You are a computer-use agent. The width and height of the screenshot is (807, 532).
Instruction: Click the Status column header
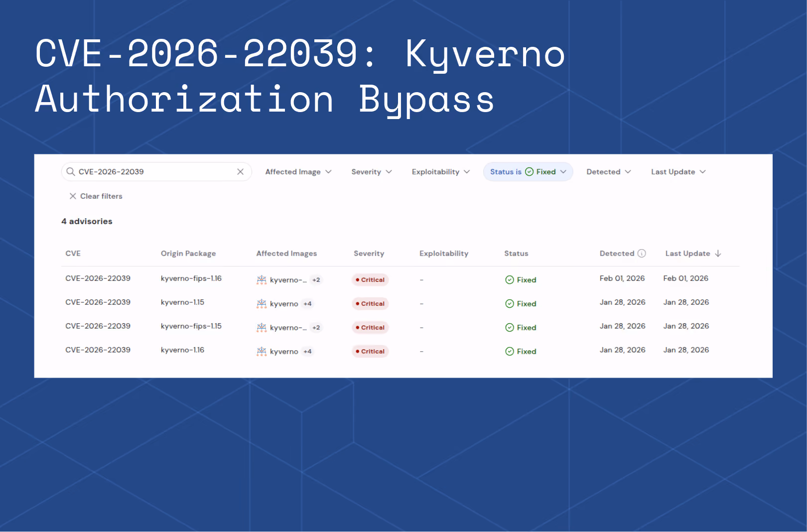coord(516,254)
